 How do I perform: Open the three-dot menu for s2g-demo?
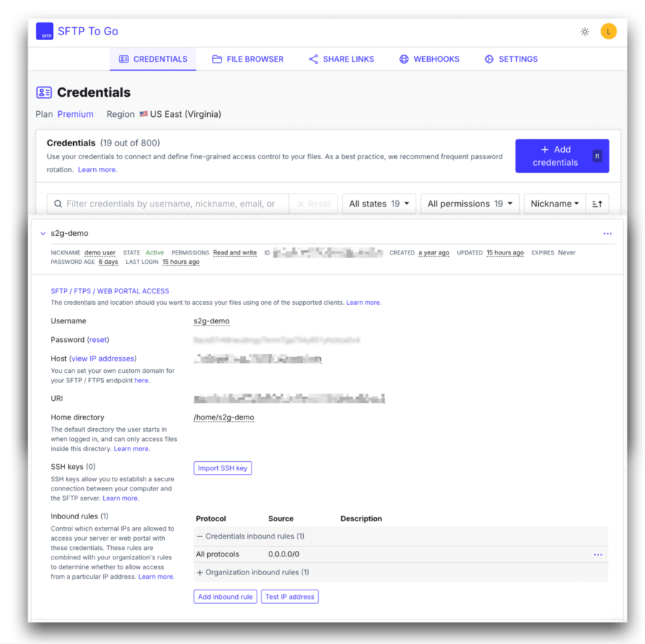(608, 233)
